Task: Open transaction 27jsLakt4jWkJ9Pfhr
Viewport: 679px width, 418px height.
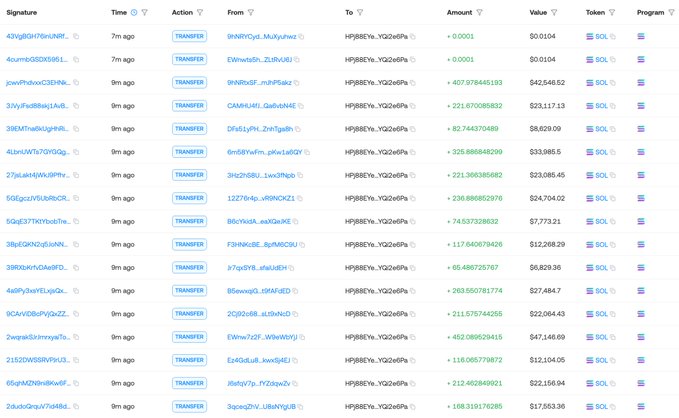Action: coord(38,175)
